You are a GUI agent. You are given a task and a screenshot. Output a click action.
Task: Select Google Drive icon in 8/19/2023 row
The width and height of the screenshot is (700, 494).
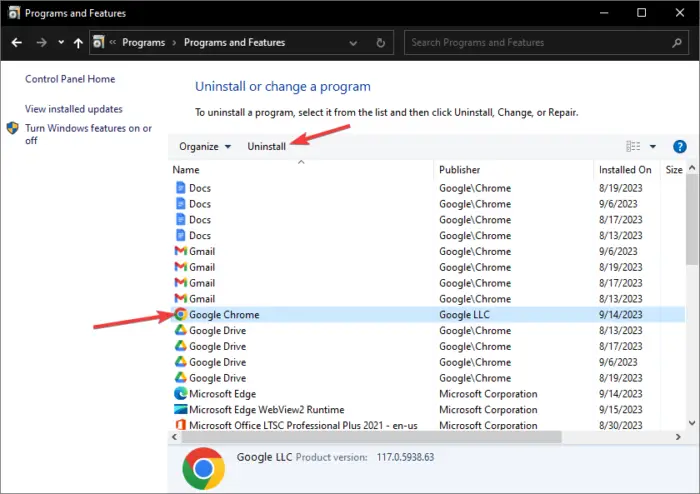(x=180, y=378)
